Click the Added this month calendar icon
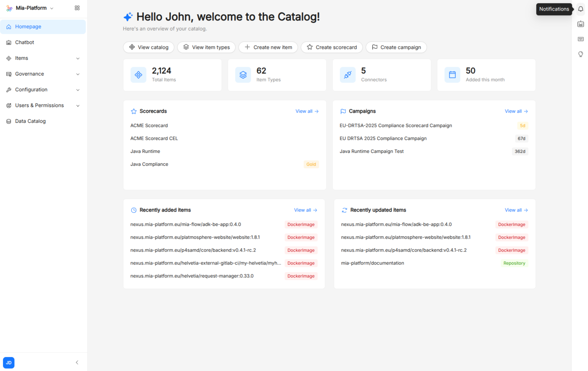588x371 pixels. point(452,75)
